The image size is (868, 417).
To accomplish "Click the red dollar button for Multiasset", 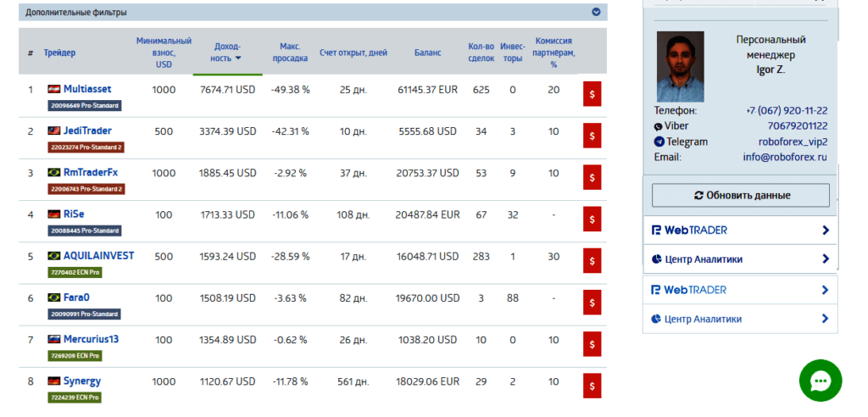I will tap(592, 94).
